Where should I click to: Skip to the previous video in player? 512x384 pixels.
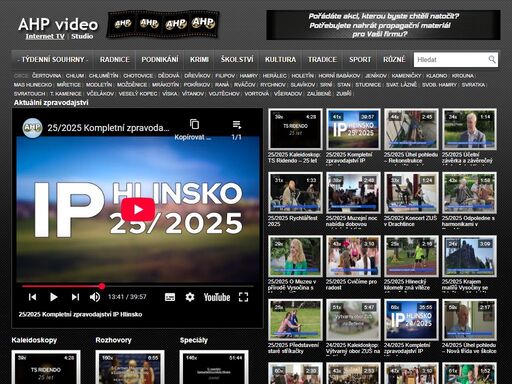(x=32, y=297)
